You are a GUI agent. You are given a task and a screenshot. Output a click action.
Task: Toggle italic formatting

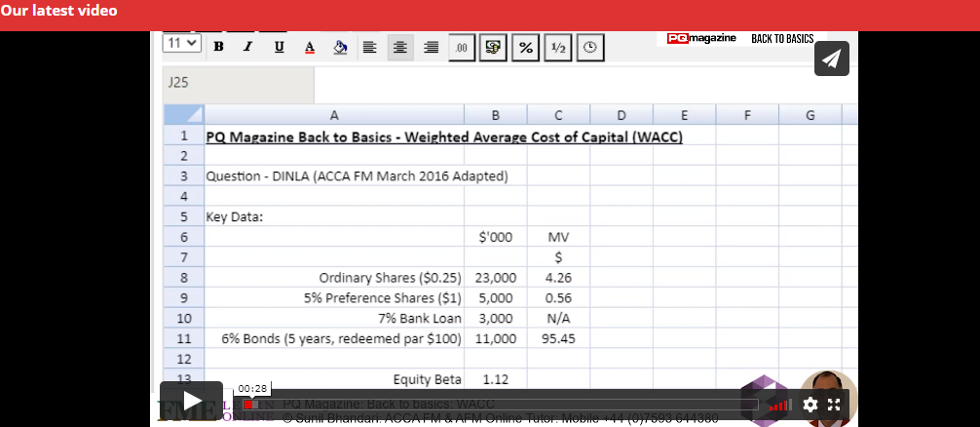click(248, 47)
